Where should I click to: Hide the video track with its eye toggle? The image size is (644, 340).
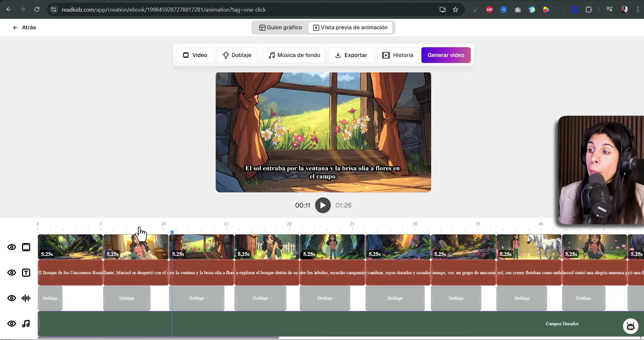point(12,247)
